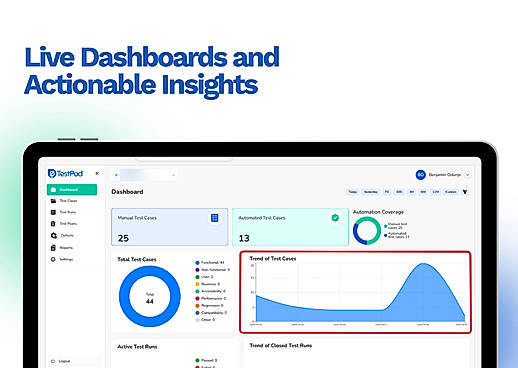Screen dimensions: 518x368
Task: Toggle the Accessibility legend item
Action: 210,291
